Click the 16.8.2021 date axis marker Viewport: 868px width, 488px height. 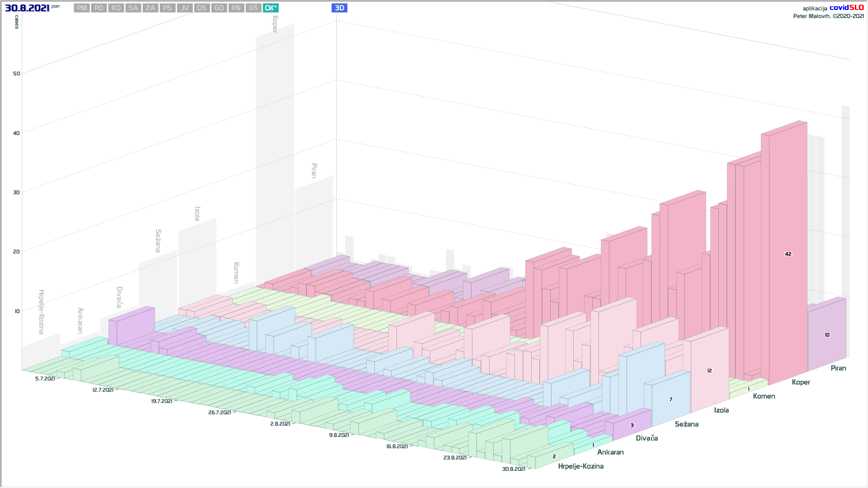pyautogui.click(x=397, y=446)
